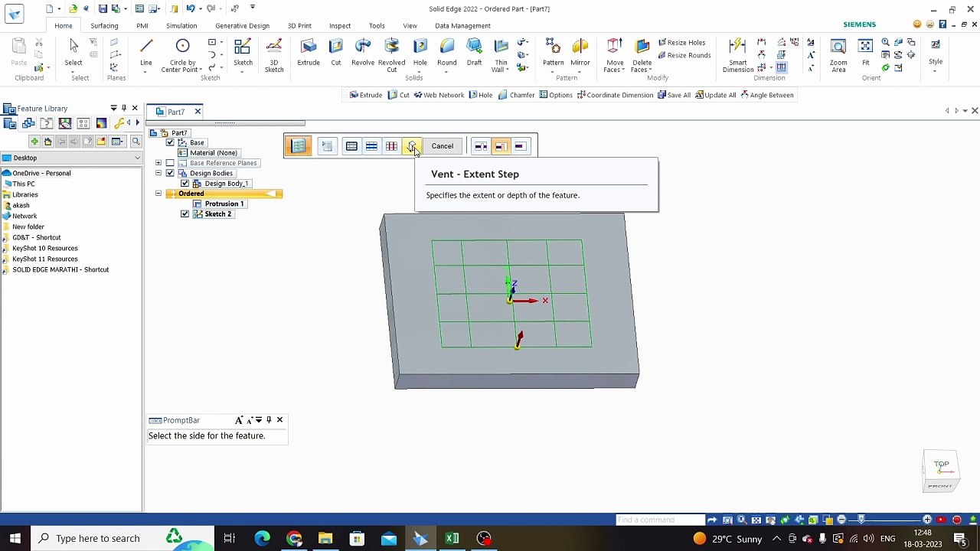Screen dimensions: 980x551
Task: Click the Select arrow tool
Action: [73, 53]
